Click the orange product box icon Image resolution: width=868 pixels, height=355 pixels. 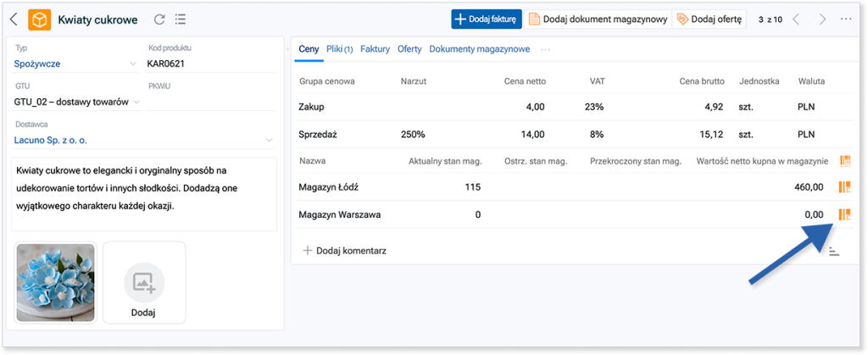[x=39, y=19]
